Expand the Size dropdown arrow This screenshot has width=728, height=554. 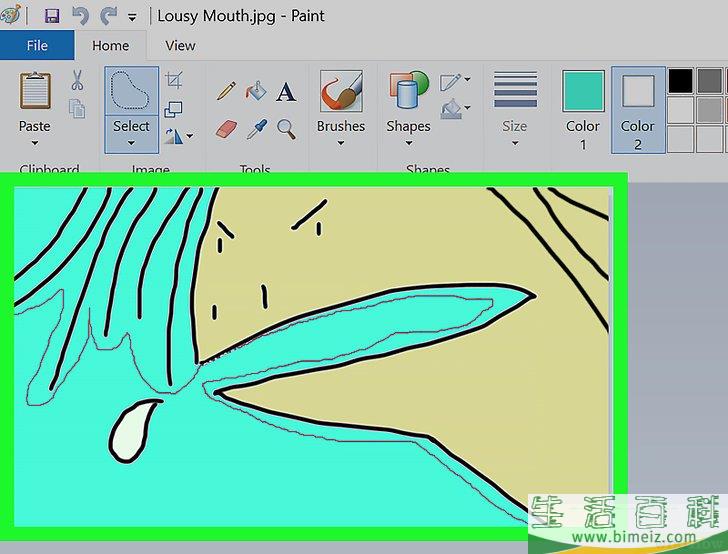pyautogui.click(x=515, y=143)
